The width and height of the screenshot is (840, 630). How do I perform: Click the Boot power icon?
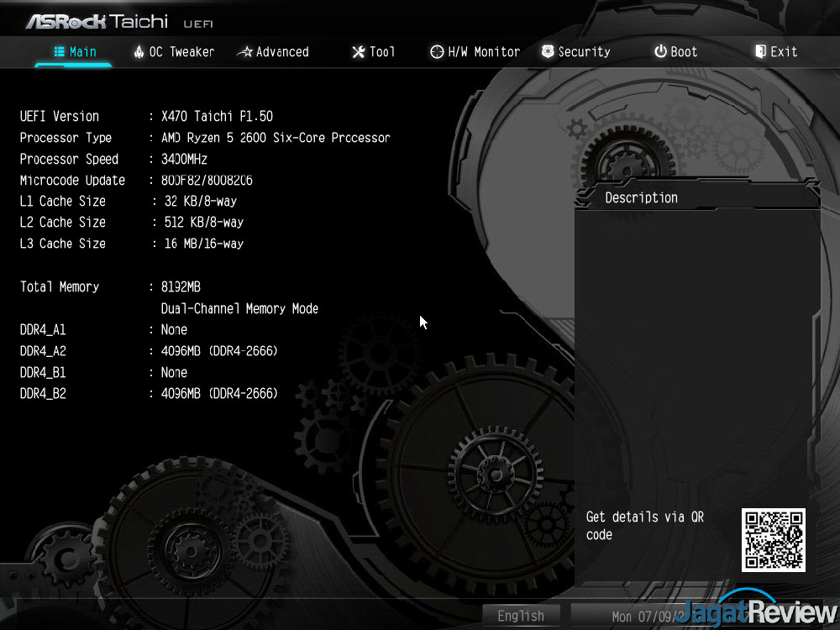tap(660, 52)
